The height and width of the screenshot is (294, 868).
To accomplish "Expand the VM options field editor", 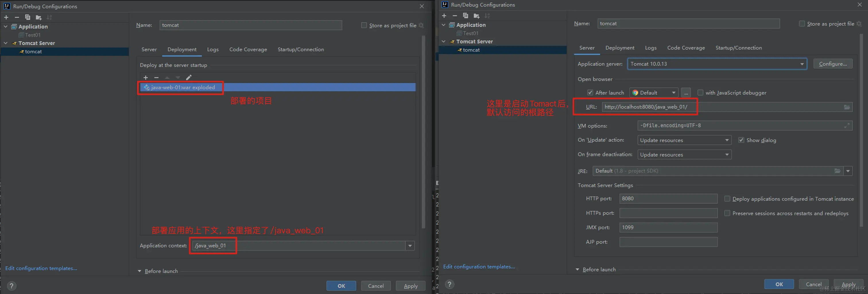I will pos(847,125).
